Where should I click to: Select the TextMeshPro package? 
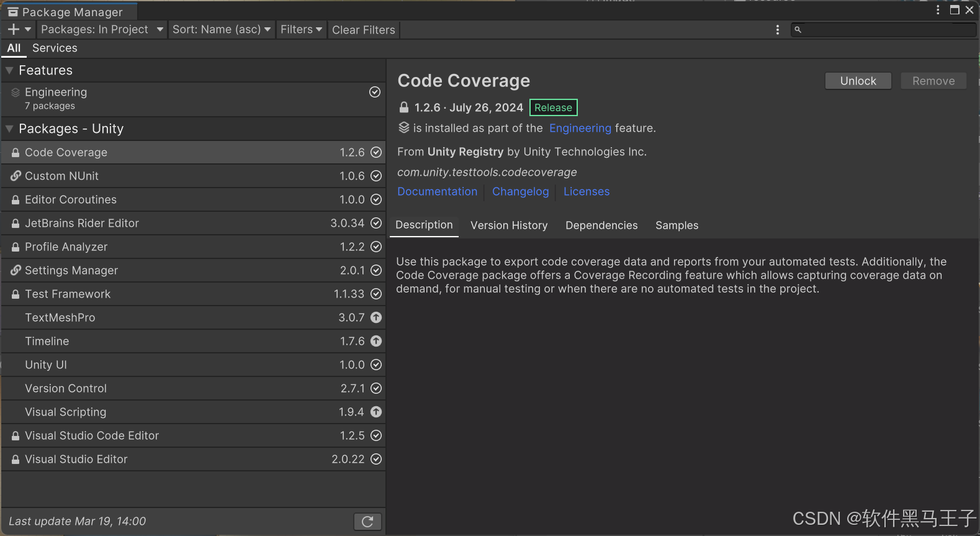tap(193, 317)
